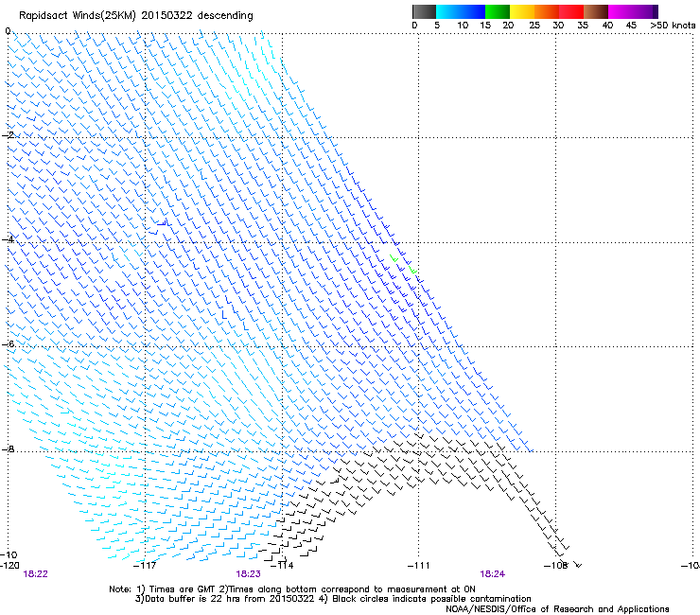This screenshot has height=615, width=700.
Task: Click the latitude label '-10' on left axis
Action: (x=9, y=554)
